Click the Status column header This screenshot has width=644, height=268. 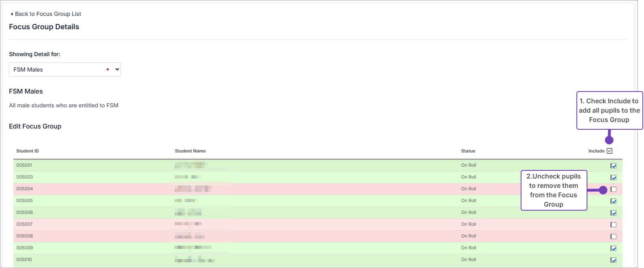[468, 151]
